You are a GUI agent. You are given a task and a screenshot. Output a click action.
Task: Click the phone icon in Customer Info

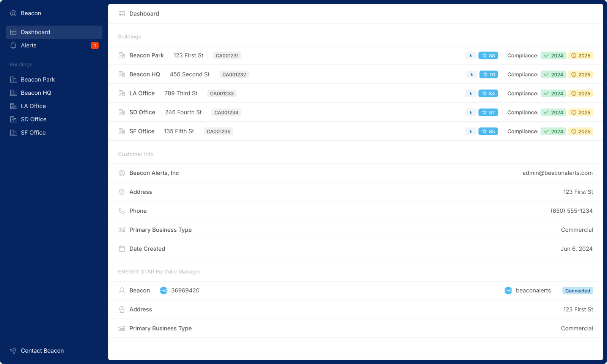(122, 211)
